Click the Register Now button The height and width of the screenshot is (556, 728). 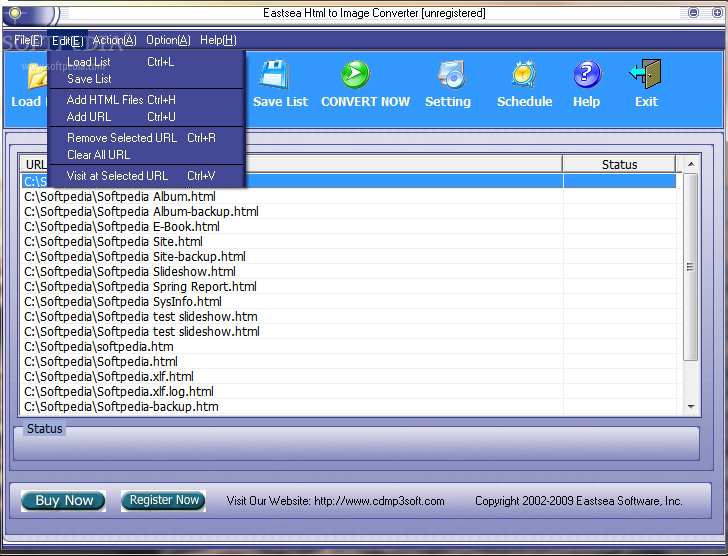point(163,501)
